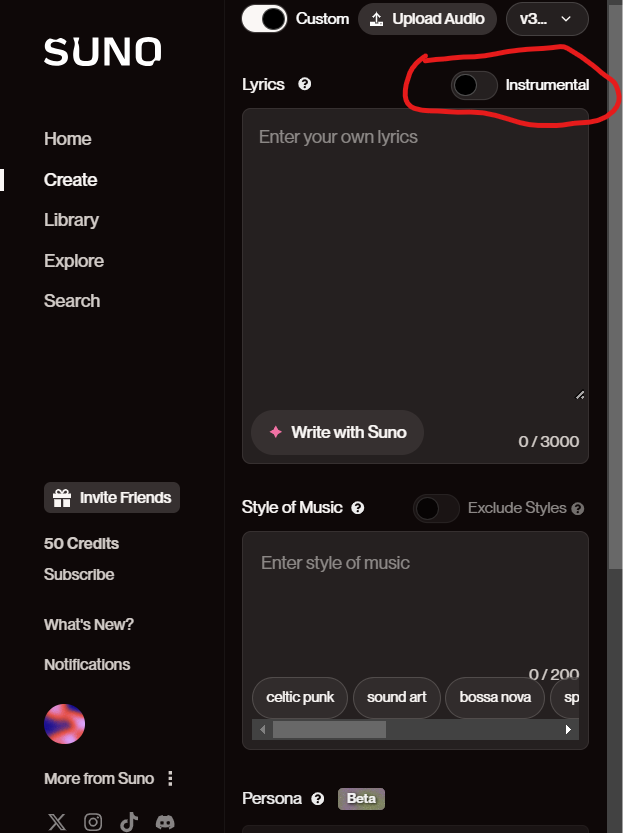The width and height of the screenshot is (623, 833).
Task: Open Suno's Discord icon
Action: [165, 822]
